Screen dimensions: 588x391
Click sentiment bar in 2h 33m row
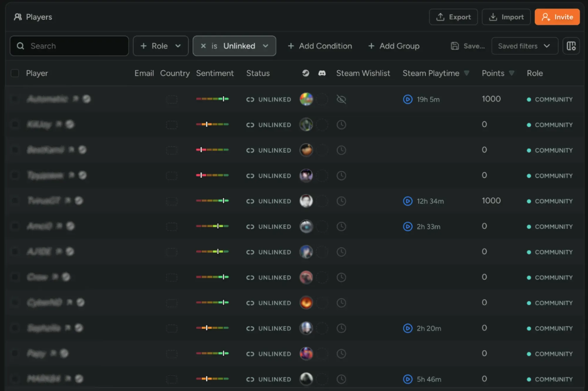click(212, 226)
